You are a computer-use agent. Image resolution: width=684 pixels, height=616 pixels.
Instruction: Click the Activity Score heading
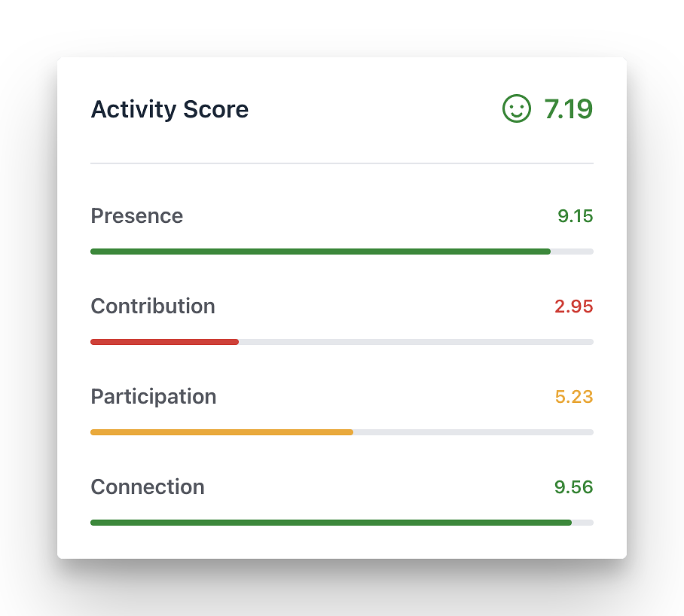pyautogui.click(x=169, y=109)
